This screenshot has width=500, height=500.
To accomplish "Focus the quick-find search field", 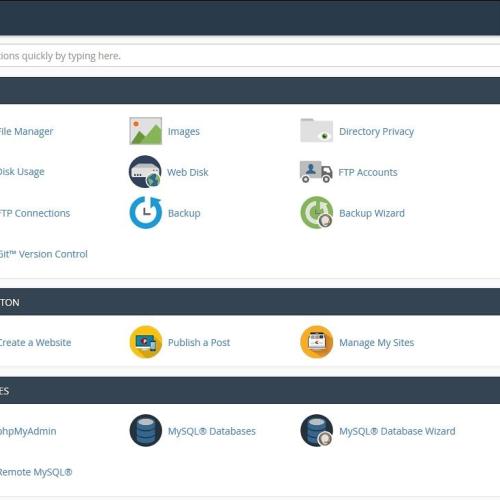I will 250,56.
